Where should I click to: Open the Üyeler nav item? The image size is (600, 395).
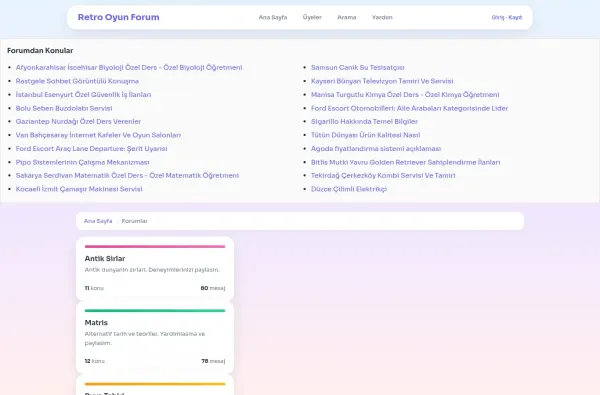[x=312, y=17]
